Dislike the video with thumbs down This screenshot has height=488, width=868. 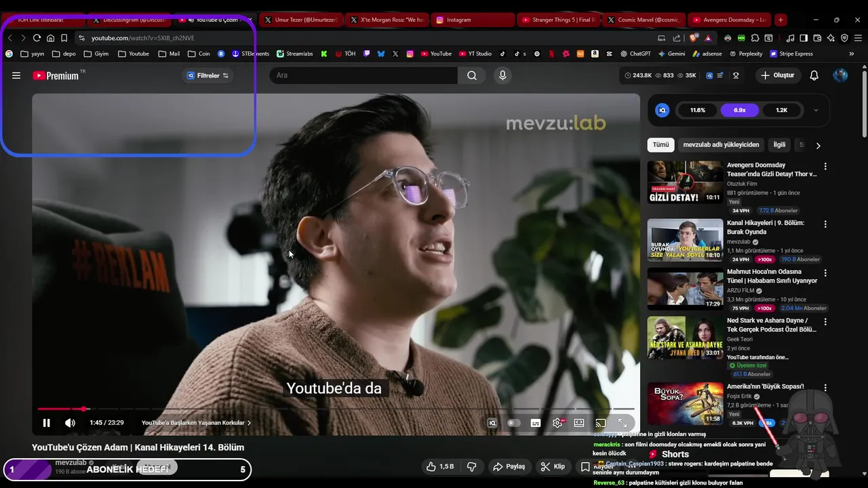coord(472,466)
